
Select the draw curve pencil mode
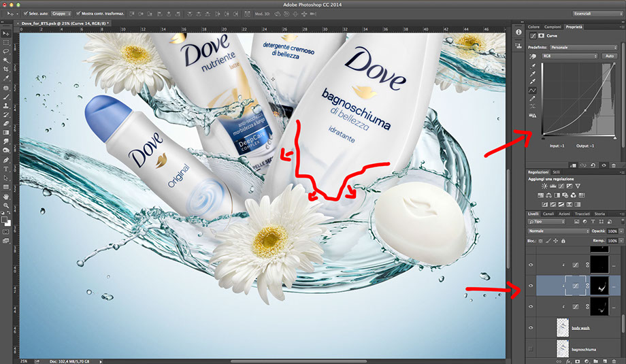532,99
